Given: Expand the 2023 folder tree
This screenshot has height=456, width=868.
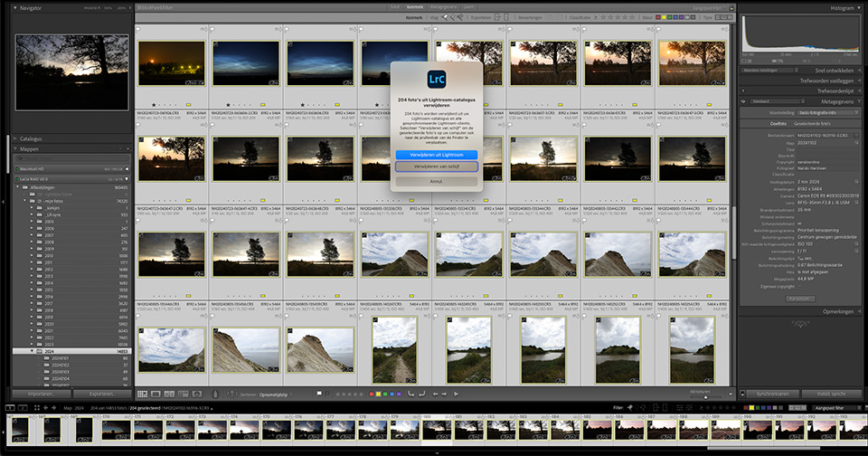Looking at the screenshot, I should tap(32, 345).
